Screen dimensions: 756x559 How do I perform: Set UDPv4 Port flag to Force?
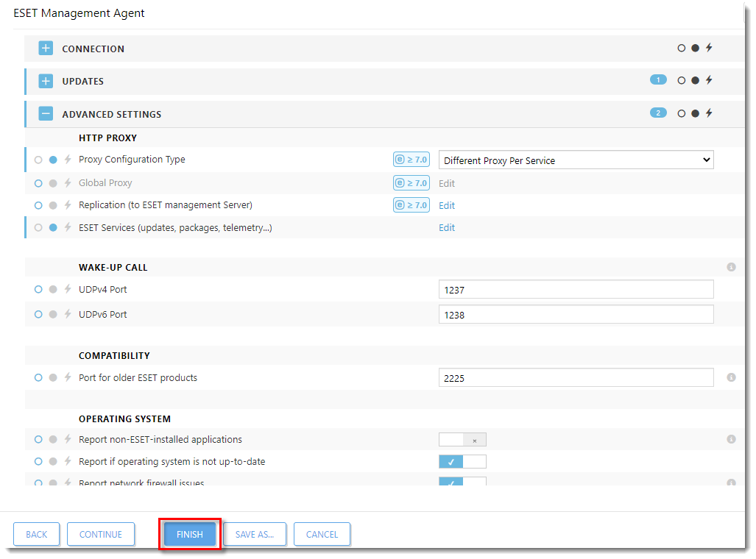(x=68, y=288)
